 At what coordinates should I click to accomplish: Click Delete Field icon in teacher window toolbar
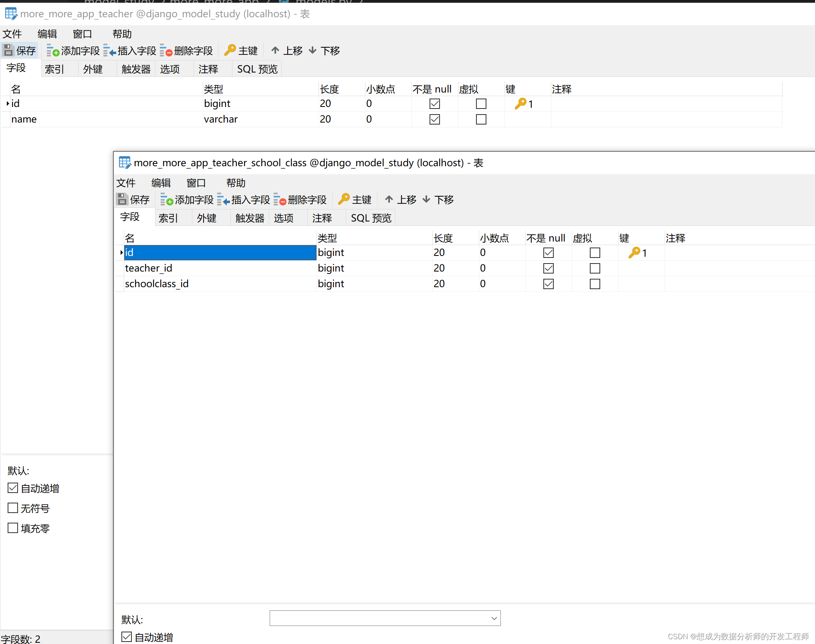click(x=166, y=51)
